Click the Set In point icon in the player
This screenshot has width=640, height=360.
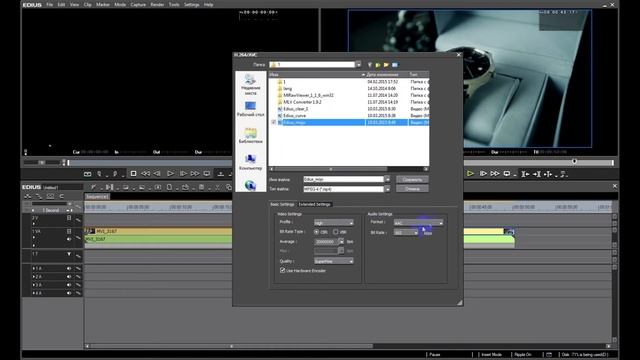(x=99, y=174)
